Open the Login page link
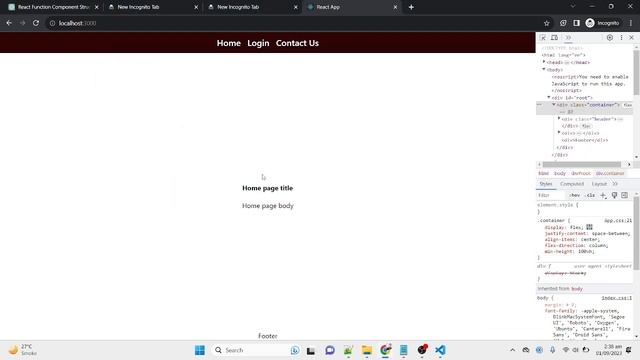 (x=258, y=43)
